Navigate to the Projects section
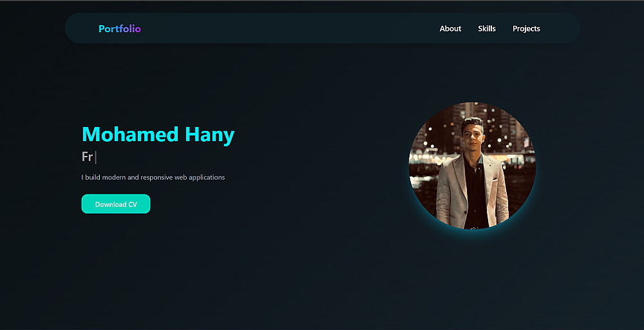This screenshot has height=330, width=644. (526, 29)
